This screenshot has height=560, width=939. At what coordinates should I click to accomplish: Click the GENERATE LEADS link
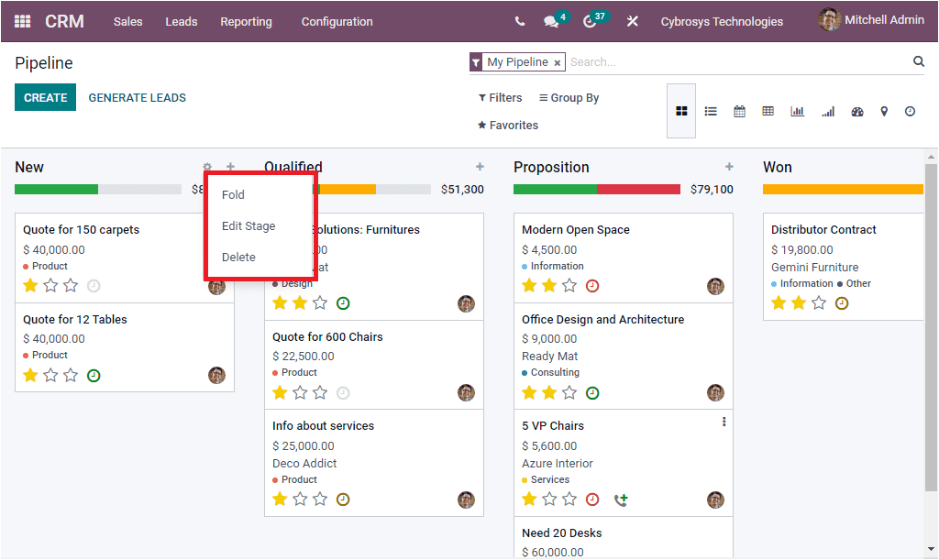point(137,95)
